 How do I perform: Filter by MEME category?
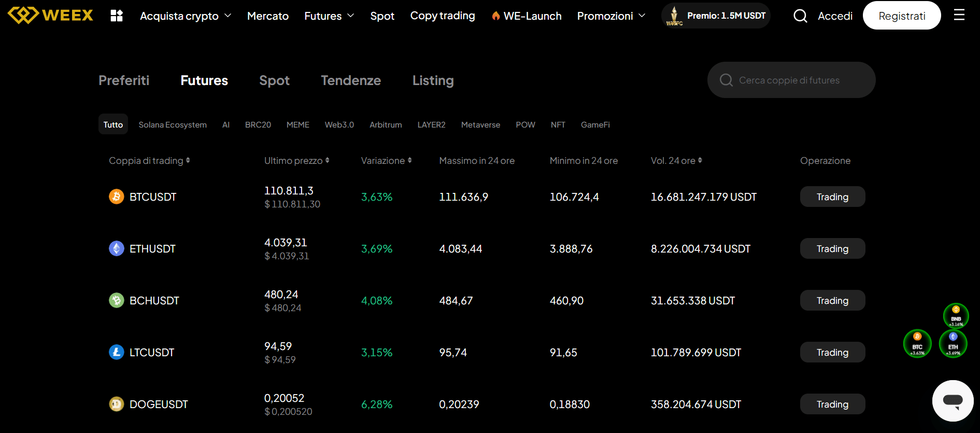point(298,124)
